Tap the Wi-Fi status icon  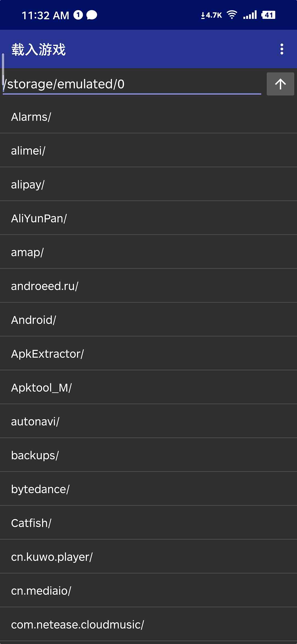click(232, 15)
